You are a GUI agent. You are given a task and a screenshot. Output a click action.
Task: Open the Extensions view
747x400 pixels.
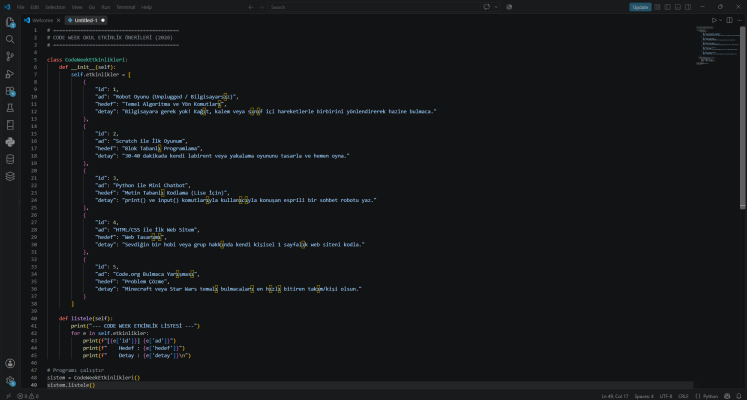10,90
